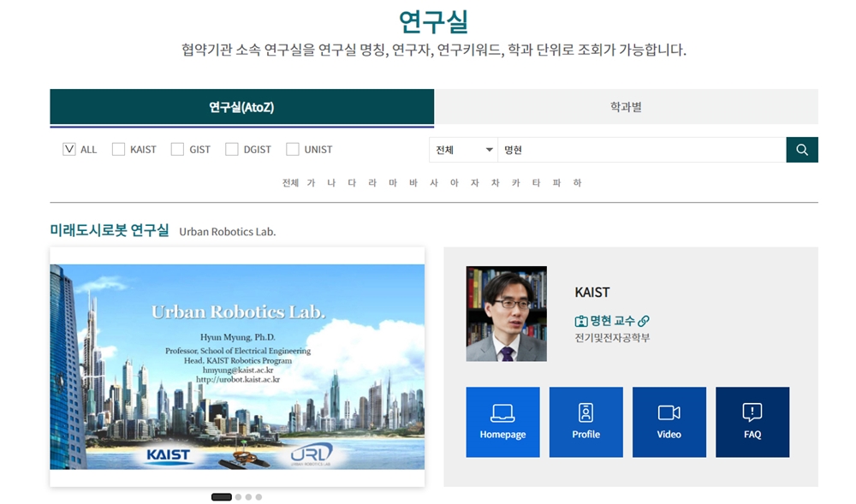This screenshot has height=504, width=856.
Task: Click the search field containing 명현
Action: [x=641, y=150]
